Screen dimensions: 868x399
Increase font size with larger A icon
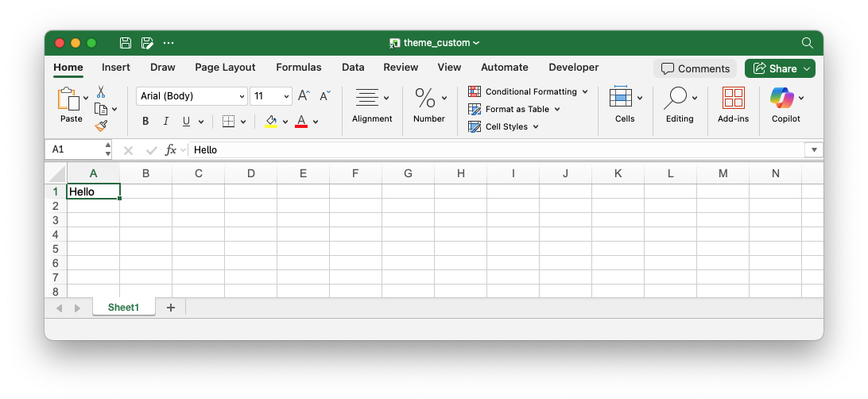coord(304,95)
